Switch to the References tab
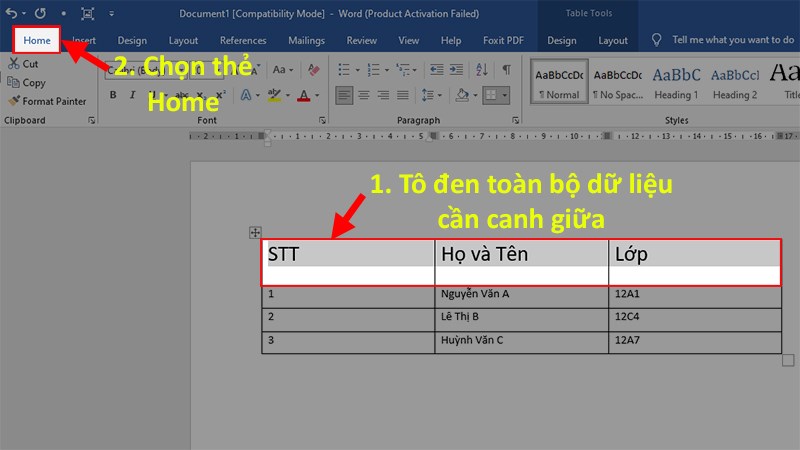800x450 pixels. click(242, 41)
